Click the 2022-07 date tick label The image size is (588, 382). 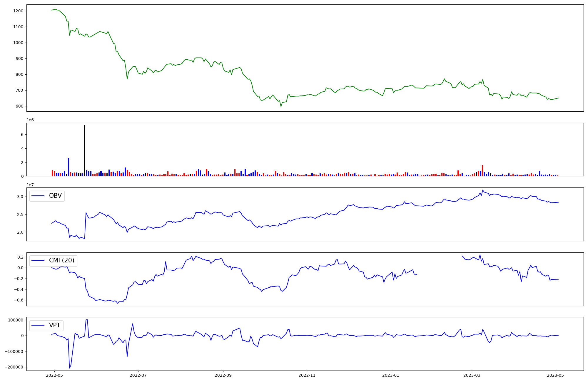coord(138,375)
